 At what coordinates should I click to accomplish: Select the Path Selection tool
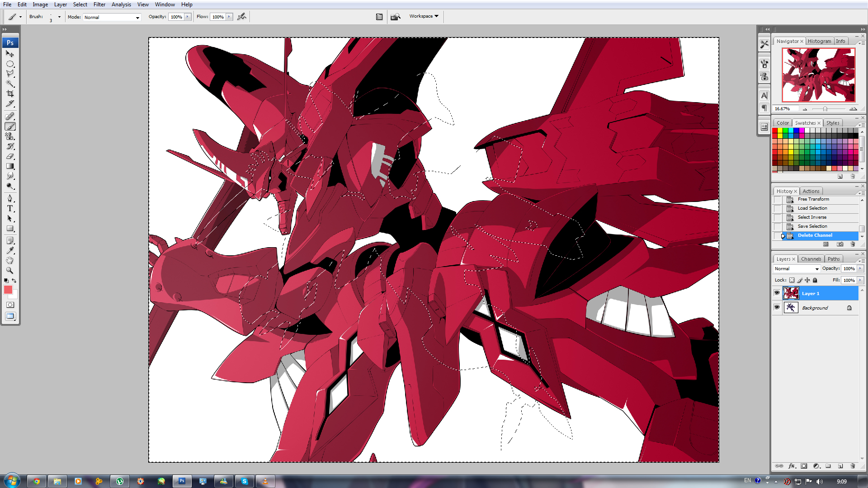point(10,219)
